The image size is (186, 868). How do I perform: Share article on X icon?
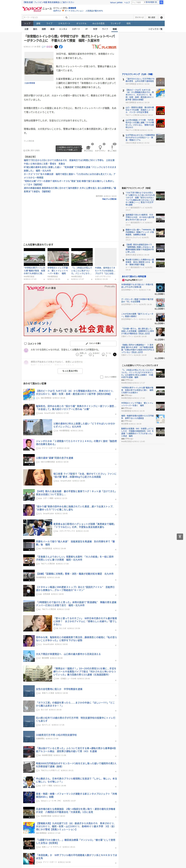56,47
